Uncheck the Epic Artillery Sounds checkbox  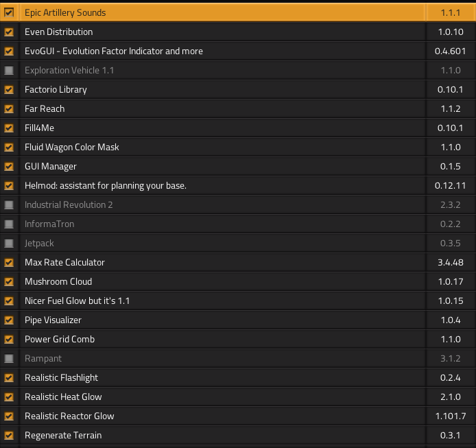coord(9,12)
